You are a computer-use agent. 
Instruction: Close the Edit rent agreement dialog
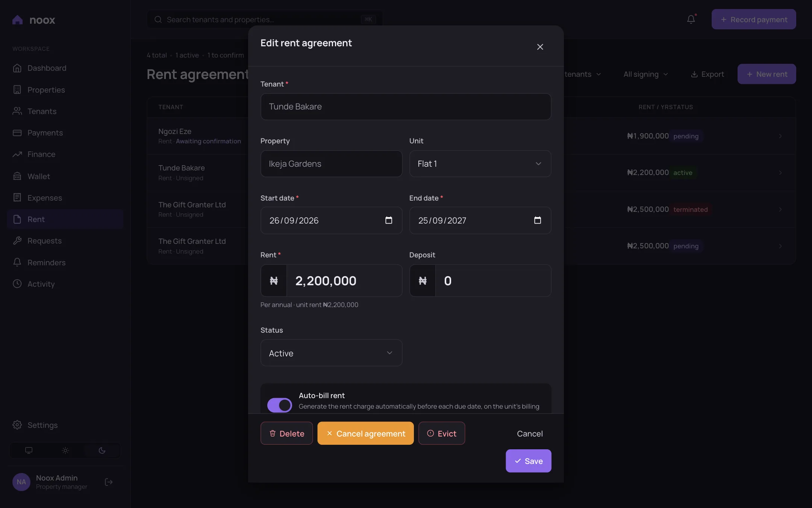[x=540, y=47]
